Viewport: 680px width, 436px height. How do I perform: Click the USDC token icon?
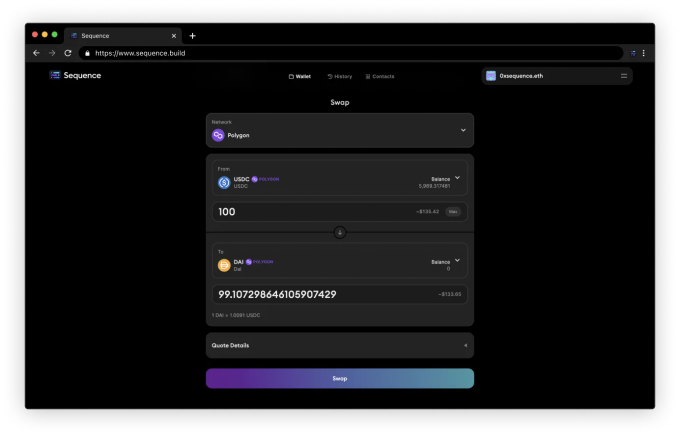point(224,183)
